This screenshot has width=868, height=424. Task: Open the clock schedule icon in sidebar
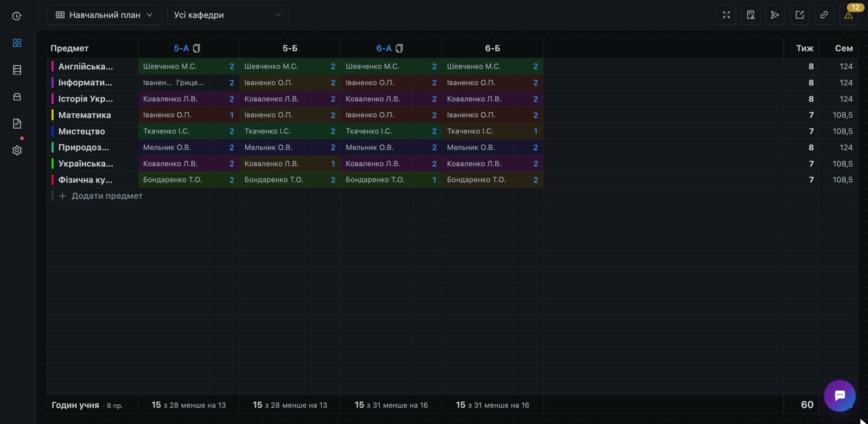pos(17,16)
